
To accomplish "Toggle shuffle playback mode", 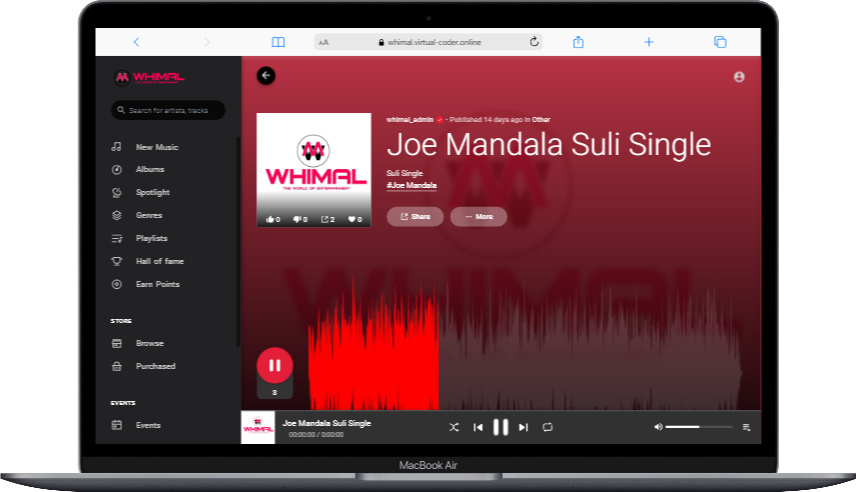I will coord(453,427).
